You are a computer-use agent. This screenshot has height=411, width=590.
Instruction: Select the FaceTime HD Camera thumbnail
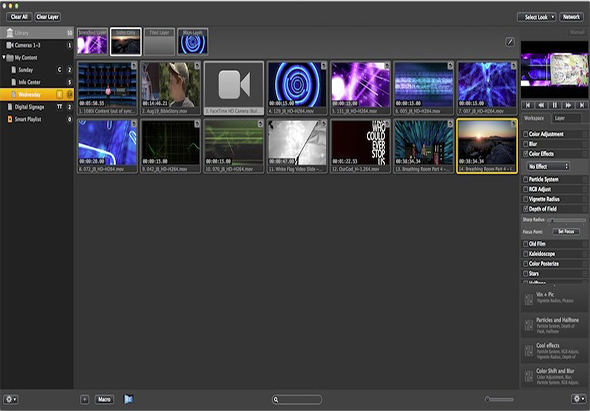point(234,88)
